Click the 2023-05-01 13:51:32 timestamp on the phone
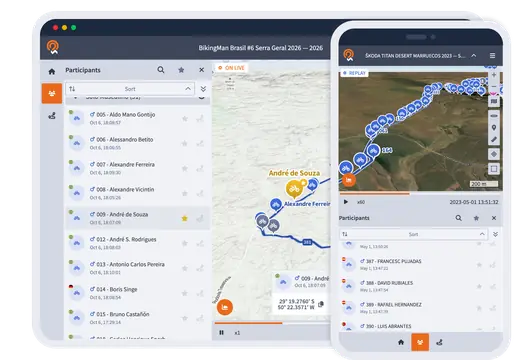The width and height of the screenshot is (520, 360). click(x=474, y=202)
